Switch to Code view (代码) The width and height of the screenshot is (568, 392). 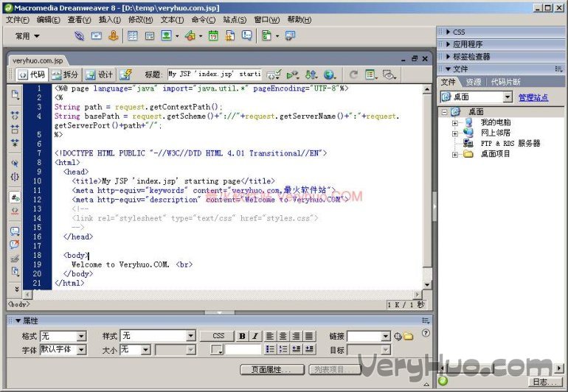tap(32, 75)
